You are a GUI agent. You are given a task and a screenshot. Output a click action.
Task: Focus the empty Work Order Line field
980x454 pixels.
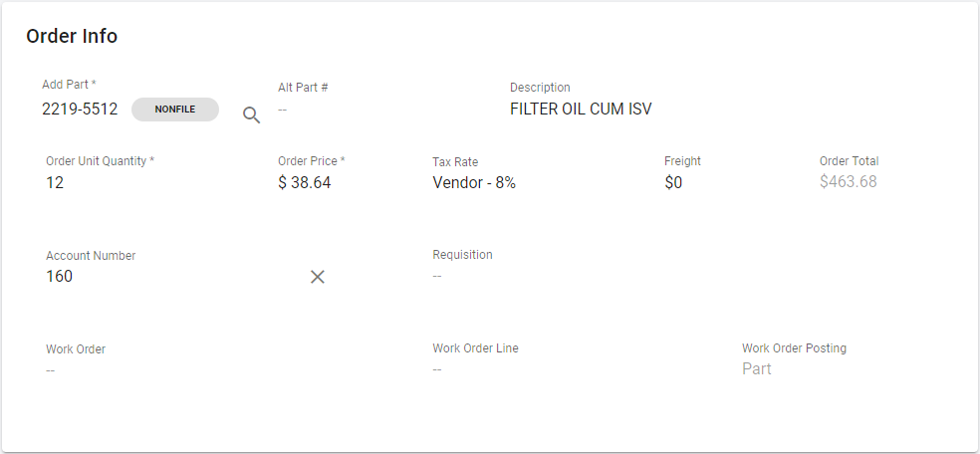437,369
